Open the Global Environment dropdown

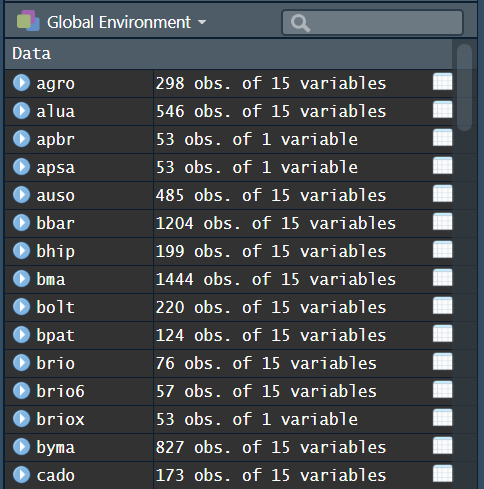click(x=127, y=22)
